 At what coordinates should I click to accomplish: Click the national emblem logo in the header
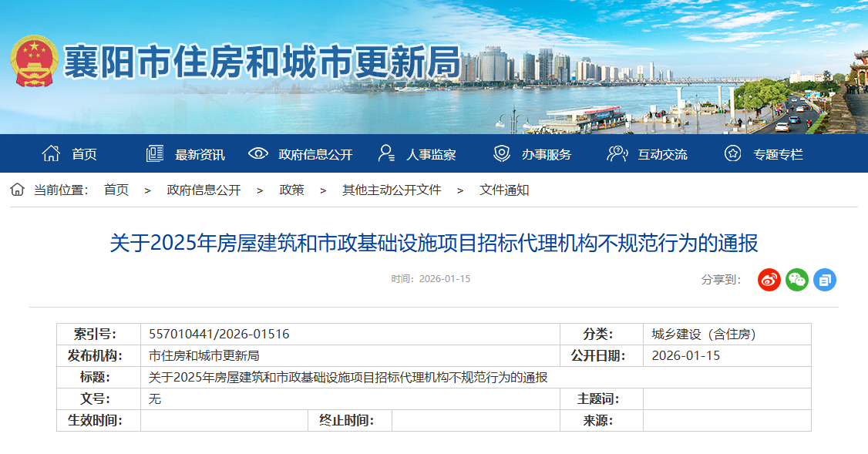click(x=34, y=61)
